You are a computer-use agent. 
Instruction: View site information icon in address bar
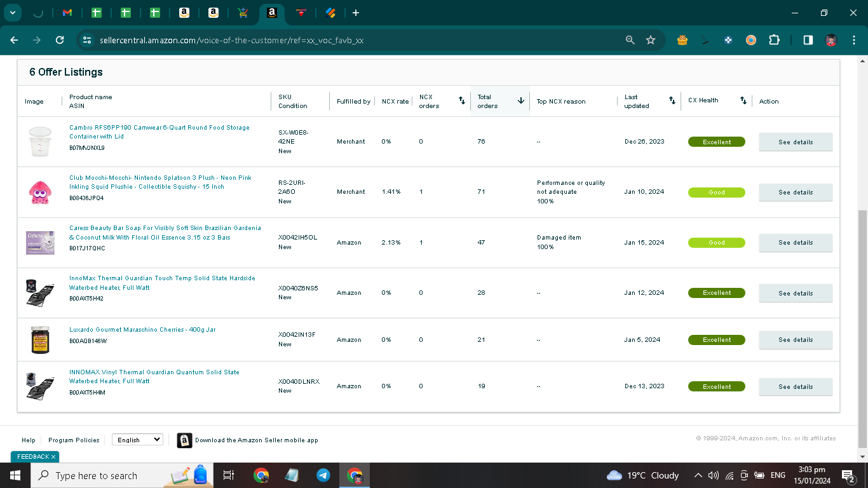[x=87, y=40]
